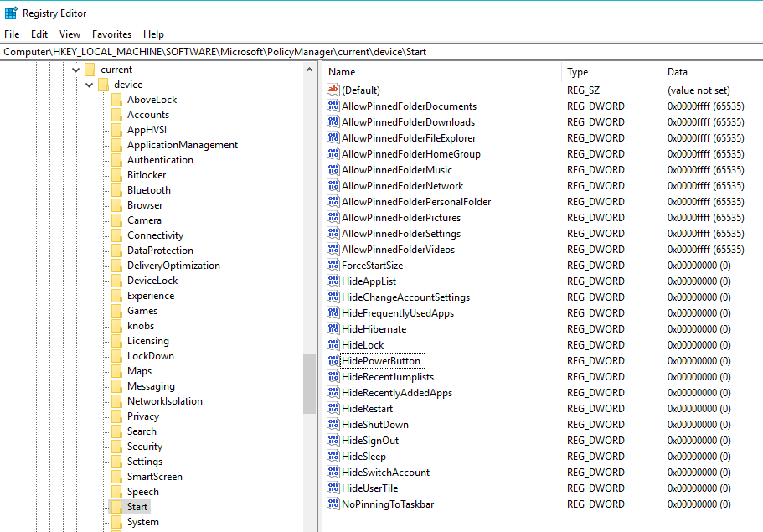Click DWORD icon of AllowPinnedFolderDownloads
This screenshot has height=532, width=763.
pos(333,122)
